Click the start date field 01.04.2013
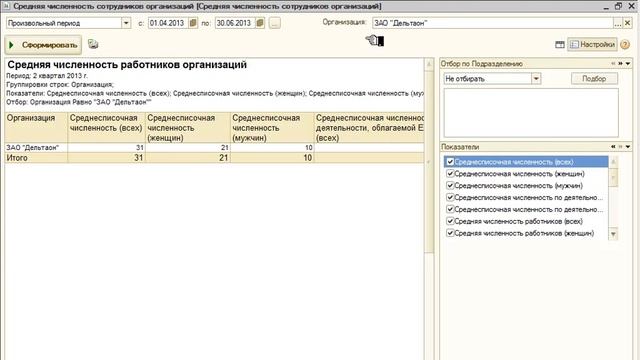640x360 pixels. (168, 23)
